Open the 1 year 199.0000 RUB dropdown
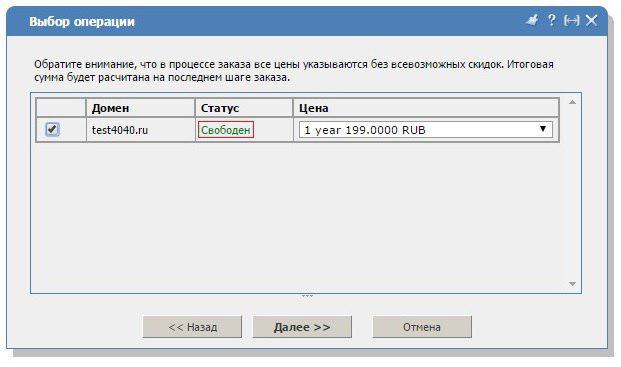621x367 pixels. pos(426,129)
